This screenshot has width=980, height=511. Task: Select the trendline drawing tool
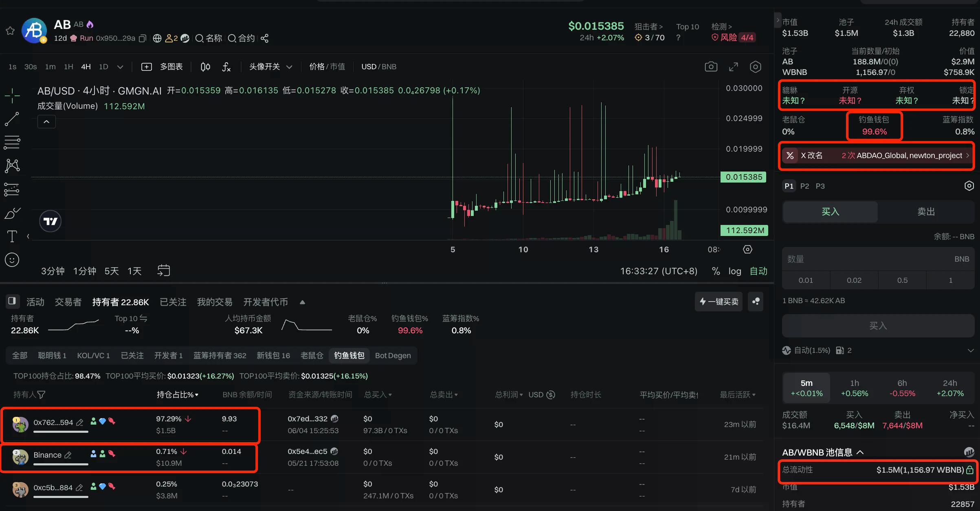(12, 119)
